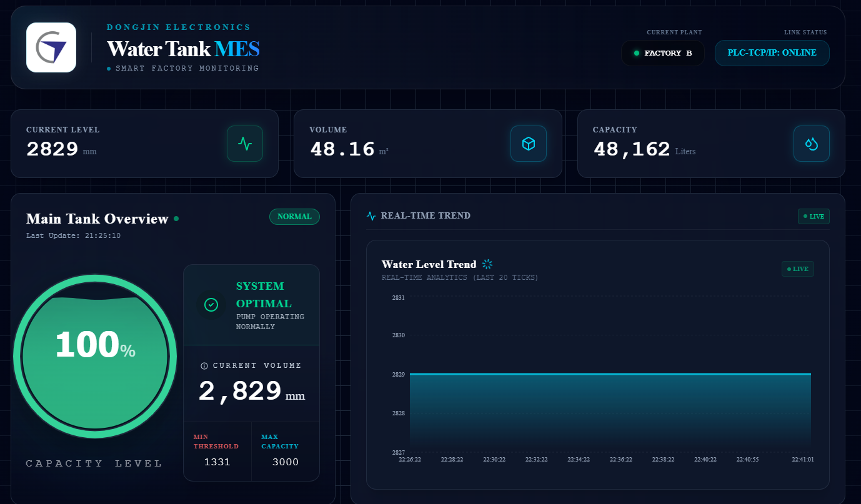Toggle the LIVE indicator on Real-Time Trend header
Viewport: 861px width, 504px height.
[814, 216]
